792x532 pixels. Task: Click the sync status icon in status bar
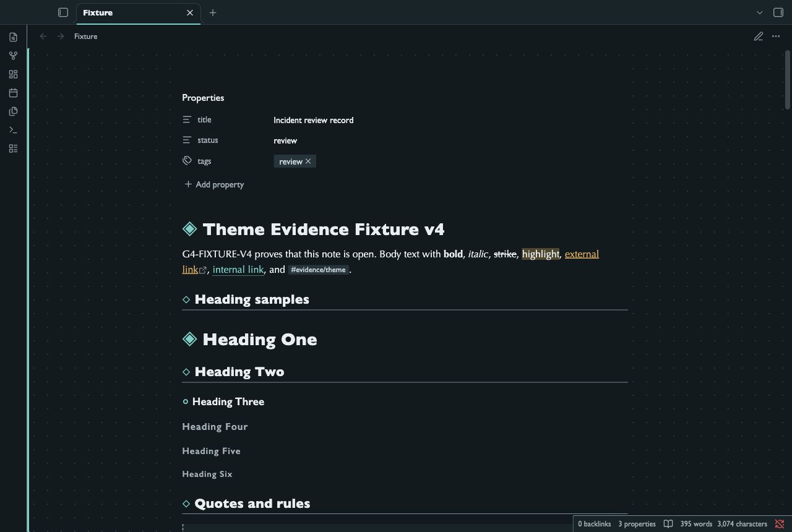(x=780, y=524)
